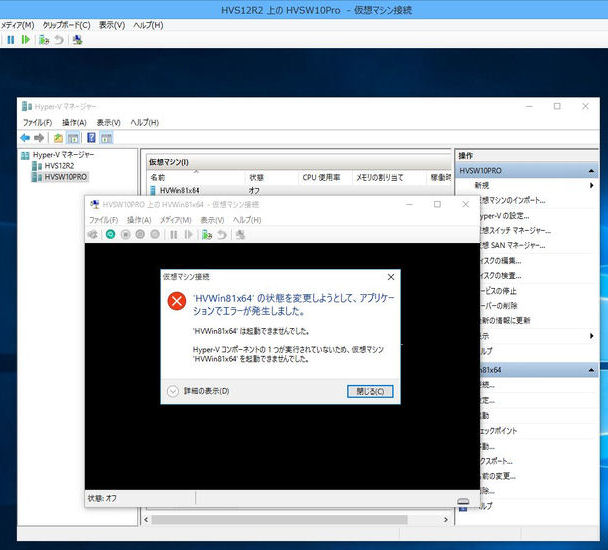Screen dimensions: 608x550
Task: Expand 詳細の表示(D) in error dialog
Action: [x=198, y=391]
